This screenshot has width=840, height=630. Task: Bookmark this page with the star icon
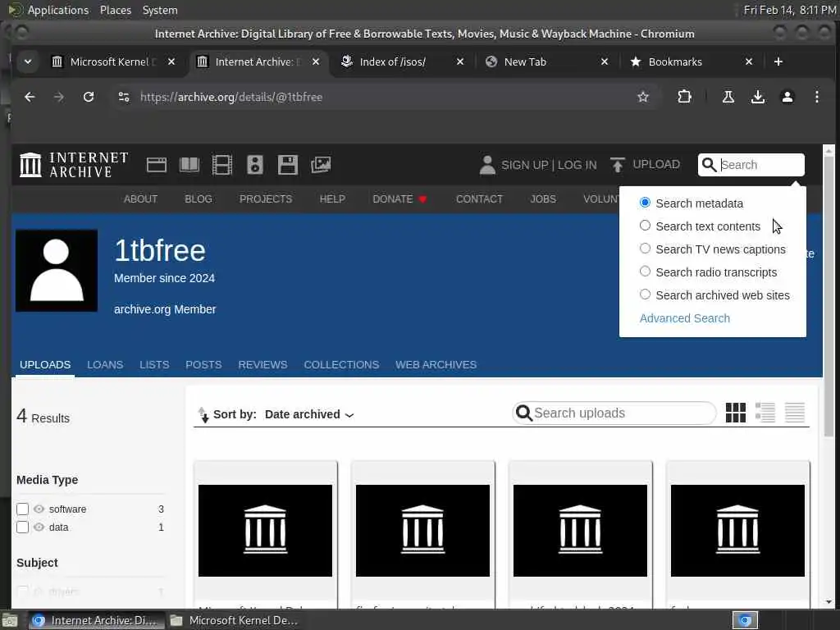[643, 97]
